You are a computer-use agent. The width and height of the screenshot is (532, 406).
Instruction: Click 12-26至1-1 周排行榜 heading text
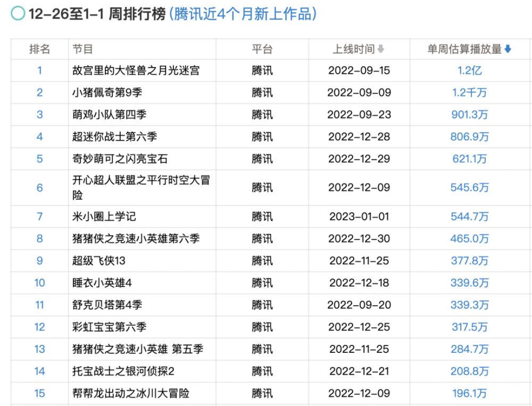click(97, 14)
